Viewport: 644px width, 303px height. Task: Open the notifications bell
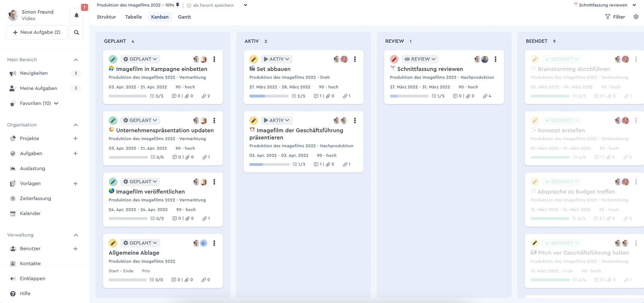point(76,15)
